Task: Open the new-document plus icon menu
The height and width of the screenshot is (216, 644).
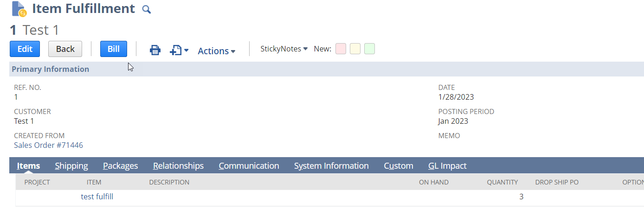Action: (179, 51)
